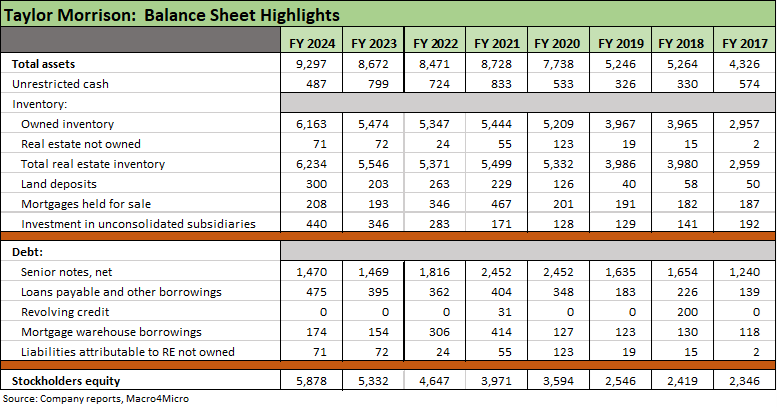Select FY 2021 revolving credit value 31
This screenshot has height=408, width=777.
505,312
